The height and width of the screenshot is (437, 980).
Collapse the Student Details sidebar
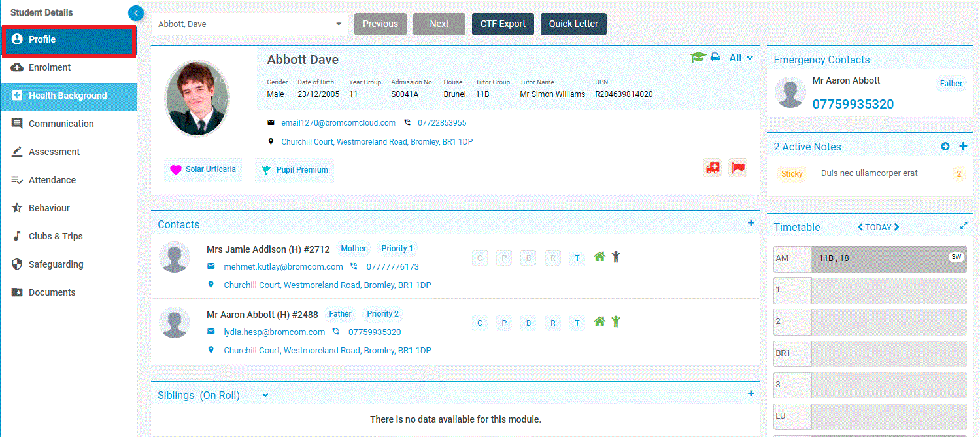(136, 12)
